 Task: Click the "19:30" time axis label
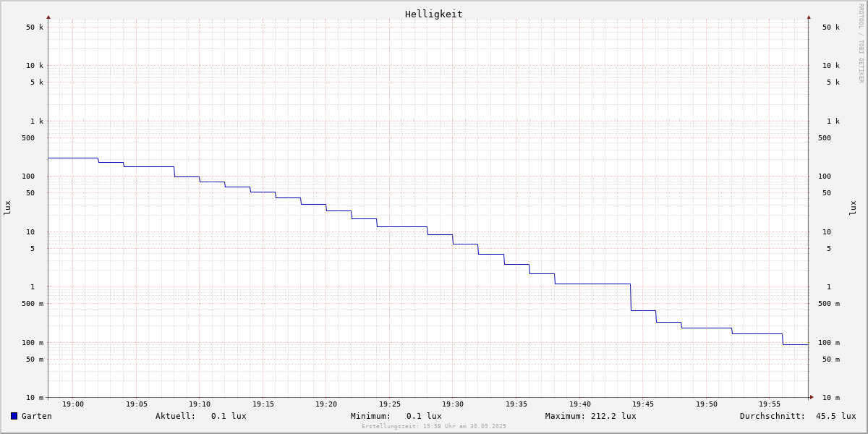453,404
